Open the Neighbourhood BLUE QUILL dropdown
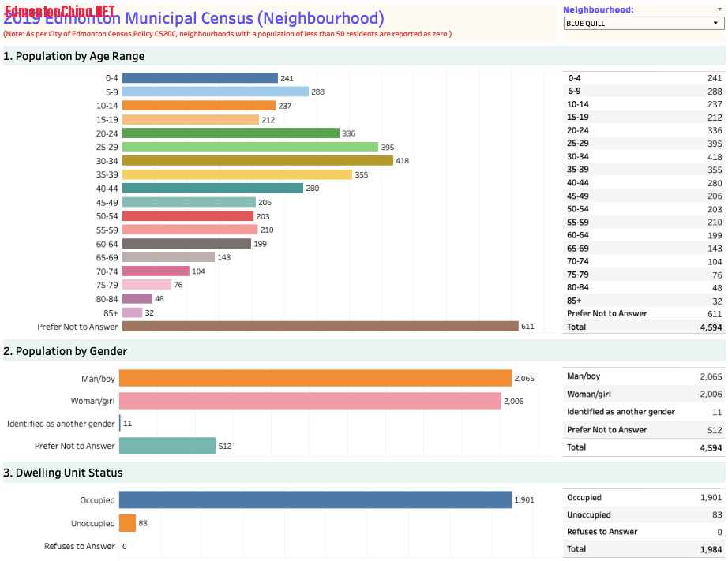Screen dimensions: 728x561 pyautogui.click(x=642, y=24)
